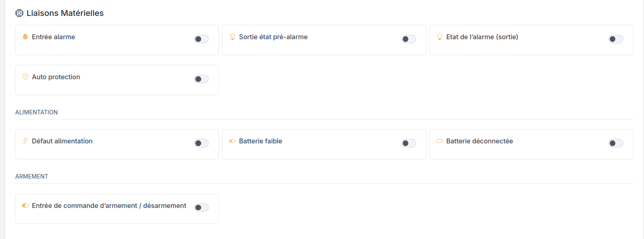The width and height of the screenshot is (644, 239).
Task: Toggle the Batterie faible switch
Action: [409, 143]
